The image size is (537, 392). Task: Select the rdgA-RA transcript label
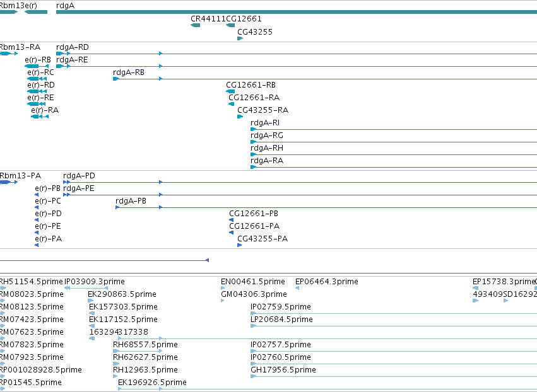pos(267,161)
